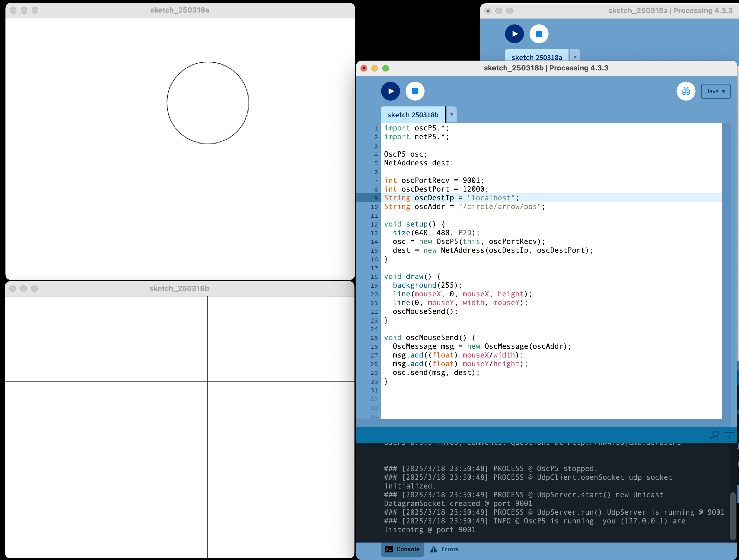The height and width of the screenshot is (560, 739).
Task: Click oscMouseSend() call on line 22
Action: (425, 312)
